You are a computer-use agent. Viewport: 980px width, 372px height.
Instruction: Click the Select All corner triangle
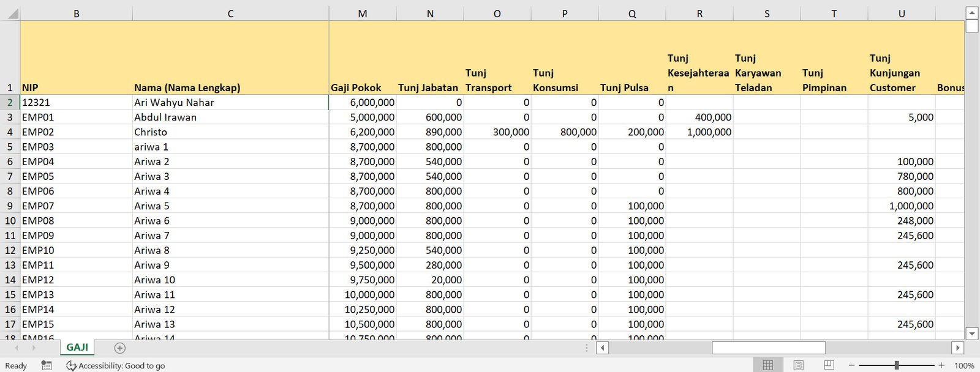click(x=11, y=13)
